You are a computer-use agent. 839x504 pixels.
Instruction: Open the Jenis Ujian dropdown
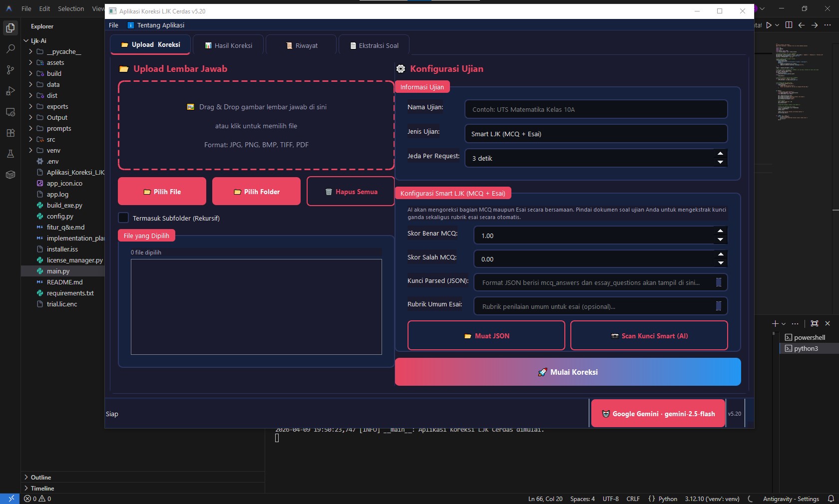[x=596, y=134]
